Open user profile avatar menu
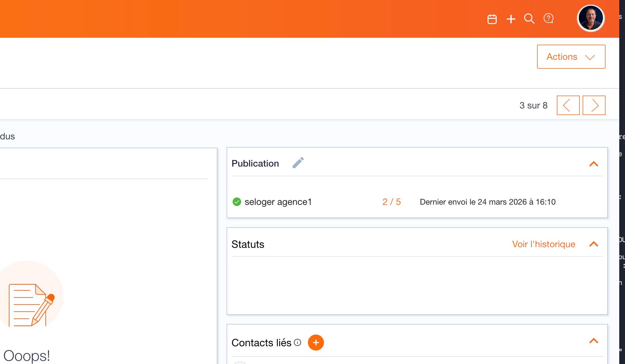625x364 pixels. coord(590,18)
